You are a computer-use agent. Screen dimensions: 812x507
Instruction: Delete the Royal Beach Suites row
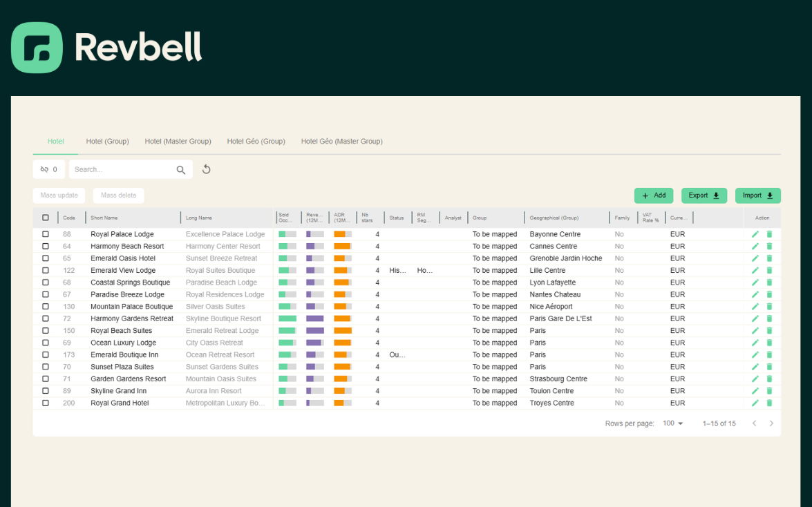click(769, 330)
